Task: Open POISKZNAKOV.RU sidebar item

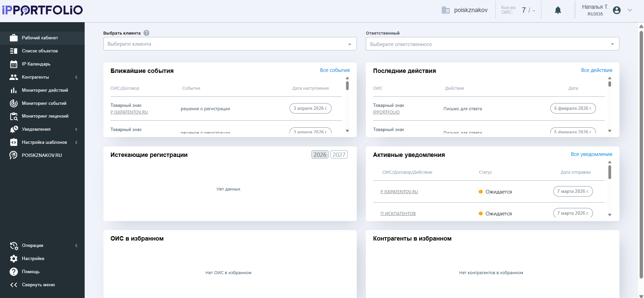Action: coord(42,156)
